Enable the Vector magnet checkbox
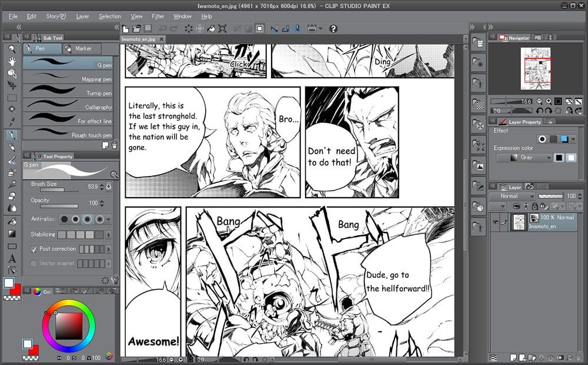Image resolution: width=588 pixels, height=365 pixels. click(x=34, y=264)
